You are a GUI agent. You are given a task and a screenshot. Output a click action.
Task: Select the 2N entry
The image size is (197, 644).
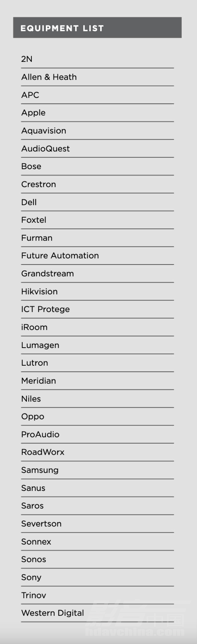(x=97, y=59)
